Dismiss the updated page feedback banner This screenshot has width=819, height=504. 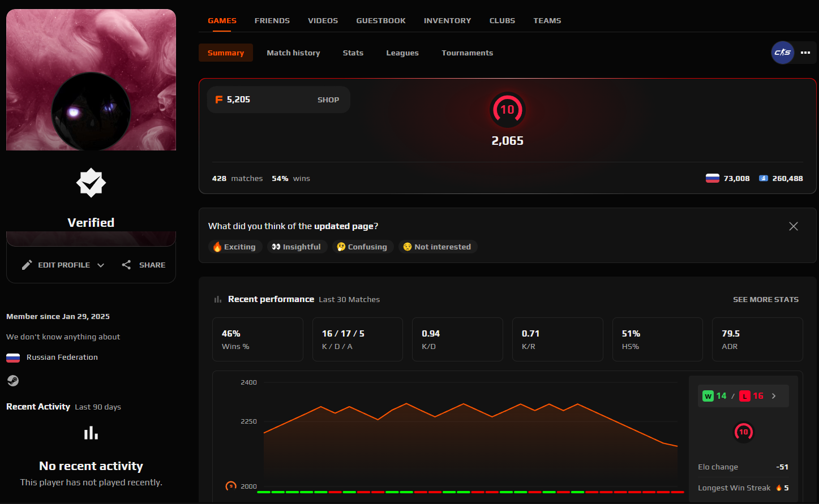794,226
